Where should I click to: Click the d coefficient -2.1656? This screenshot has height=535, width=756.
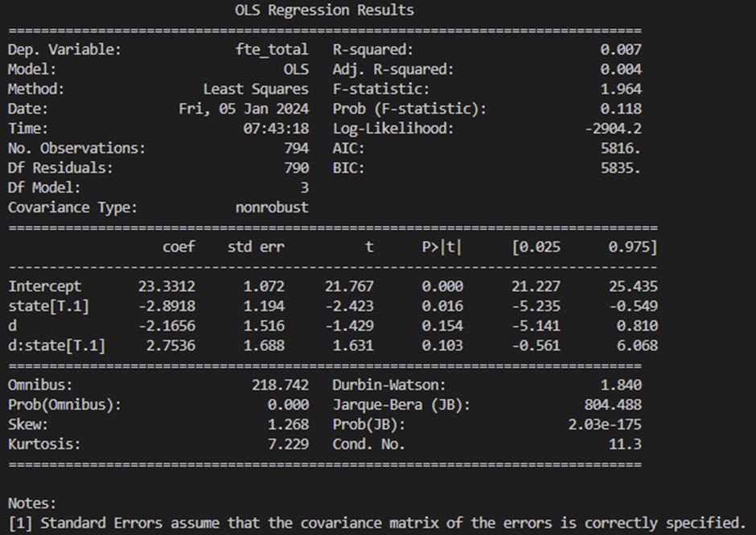coord(166,326)
